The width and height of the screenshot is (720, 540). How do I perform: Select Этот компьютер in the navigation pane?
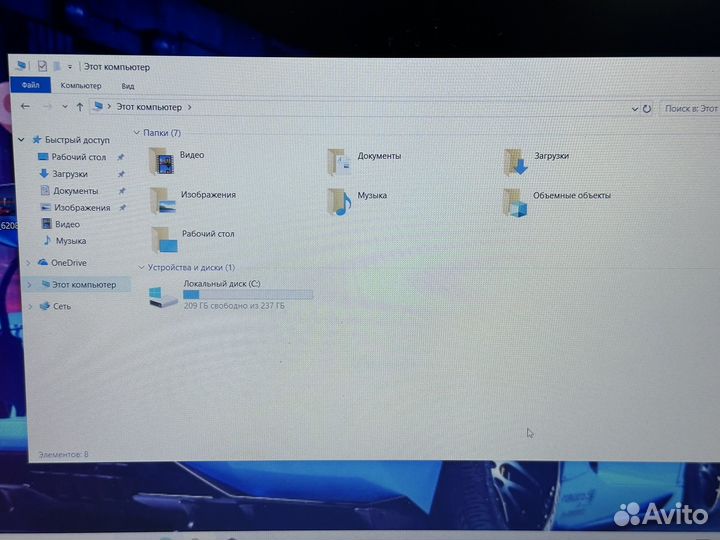[x=84, y=285]
